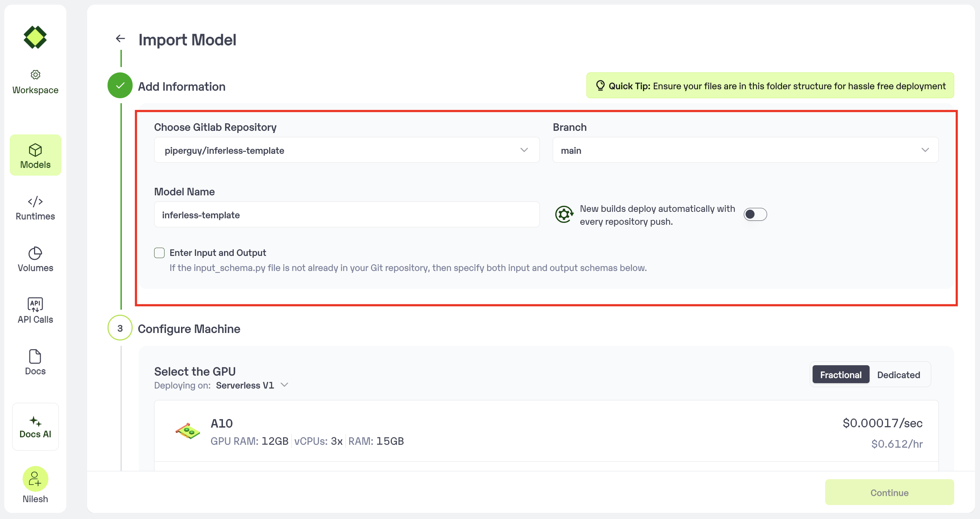Open the API Calls icon

(35, 304)
